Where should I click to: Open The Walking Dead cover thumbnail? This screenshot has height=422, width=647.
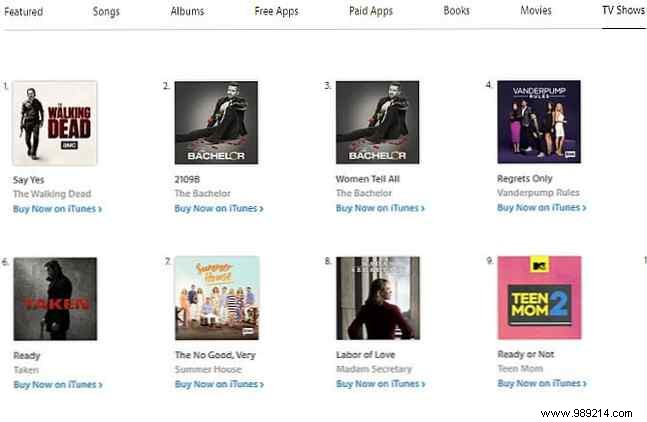click(x=55, y=122)
